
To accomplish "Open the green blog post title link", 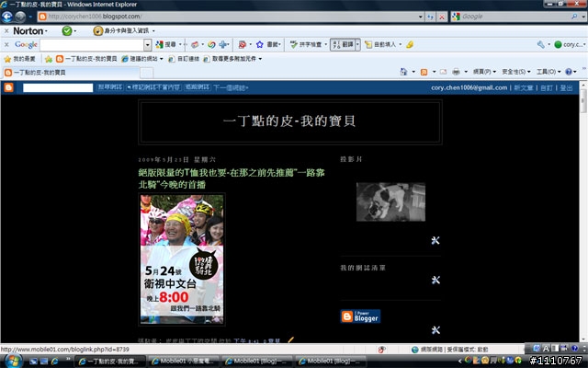I will [x=232, y=178].
